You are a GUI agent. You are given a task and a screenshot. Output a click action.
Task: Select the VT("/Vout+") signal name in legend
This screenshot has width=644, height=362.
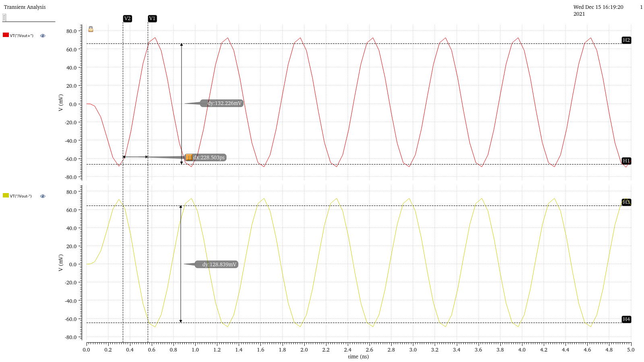[22, 36]
